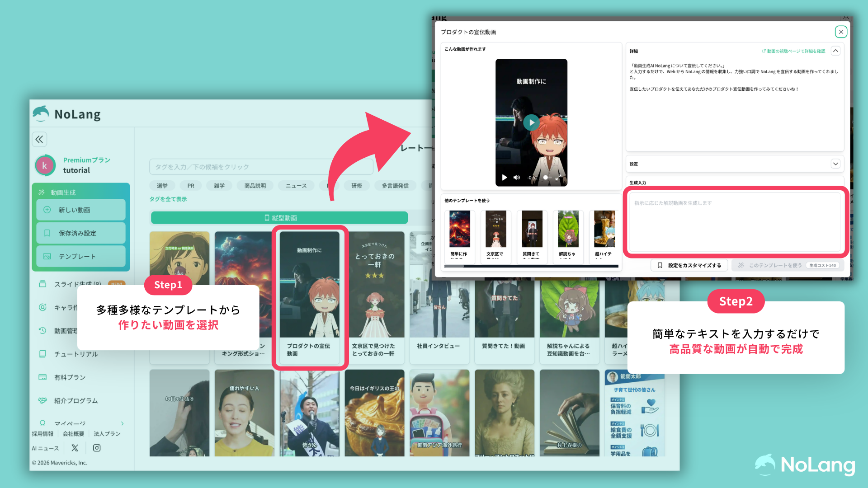This screenshot has height=488, width=868.
Task: Collapse the left sidebar with the double-chevron
Action: click(39, 139)
